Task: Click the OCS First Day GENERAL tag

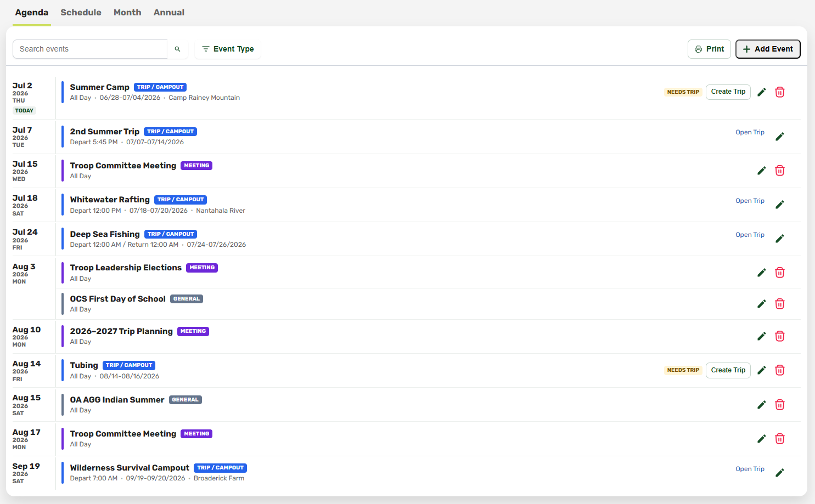Action: (187, 299)
